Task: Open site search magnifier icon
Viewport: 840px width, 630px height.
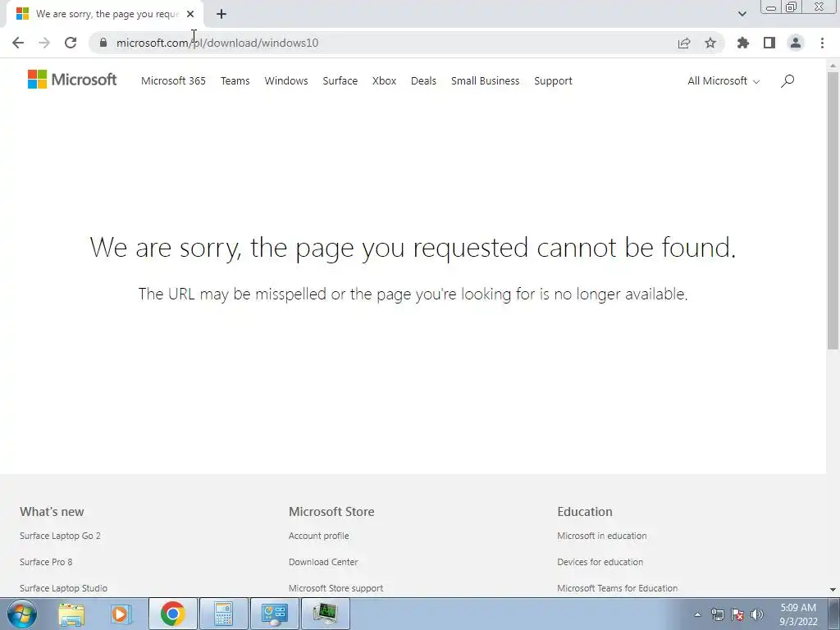Action: (787, 81)
